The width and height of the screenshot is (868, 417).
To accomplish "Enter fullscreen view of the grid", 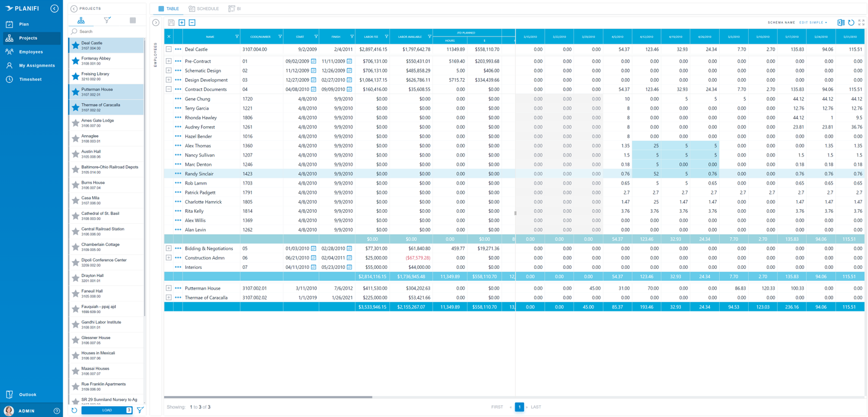I will coord(862,22).
